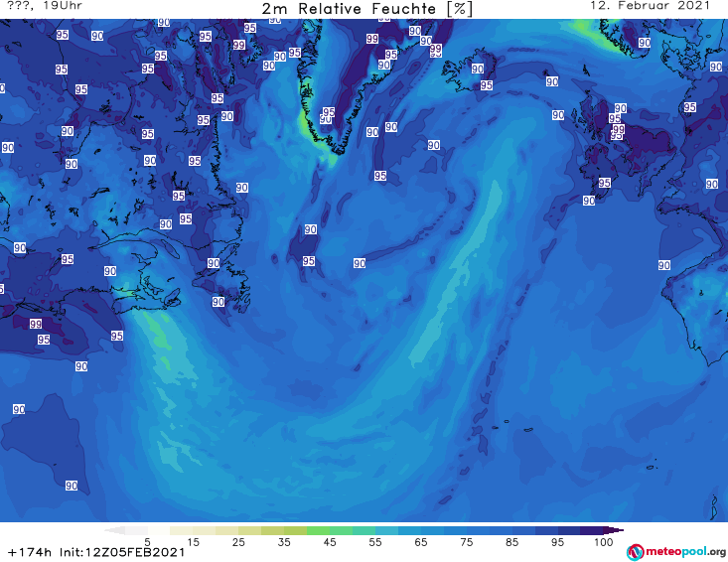The image size is (728, 562).
Task: Select the date '12. Februar 2021'
Action: [x=650, y=6]
